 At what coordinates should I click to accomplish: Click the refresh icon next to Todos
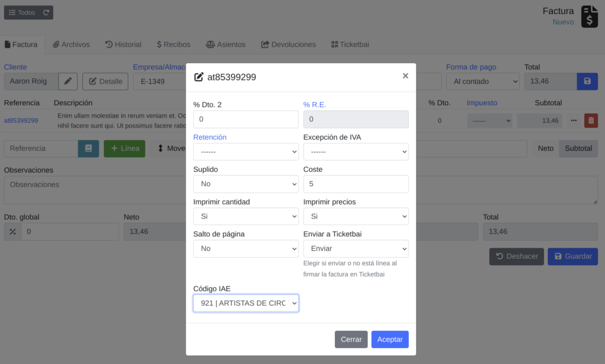pos(45,12)
